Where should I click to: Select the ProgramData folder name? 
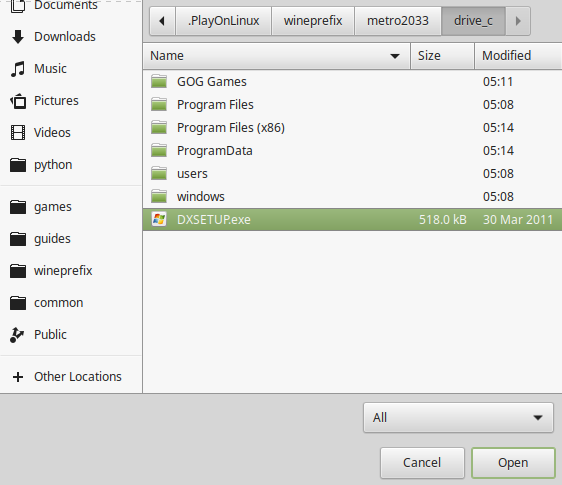coord(215,151)
